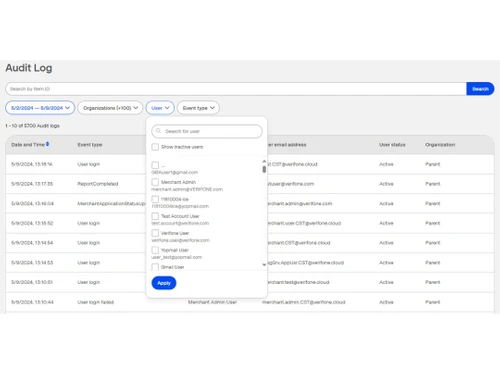Click Active status in the 13:18:14 row
The height and width of the screenshot is (375, 500).
386,164
